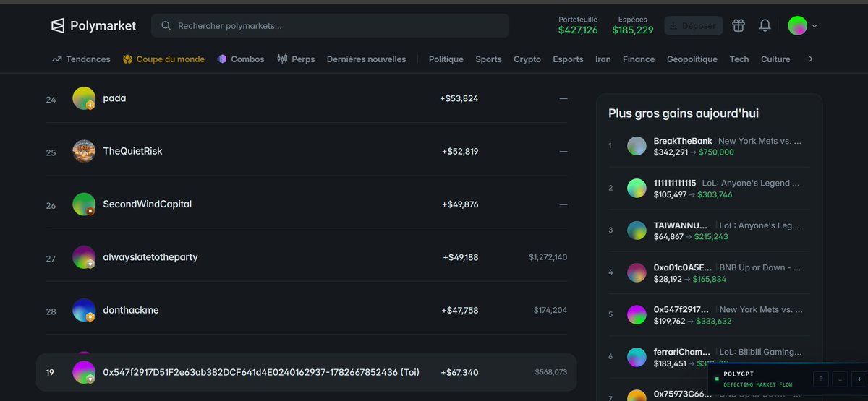Viewport: 868px width, 401px height.
Task: Expand the account menu chevron
Action: 815,26
